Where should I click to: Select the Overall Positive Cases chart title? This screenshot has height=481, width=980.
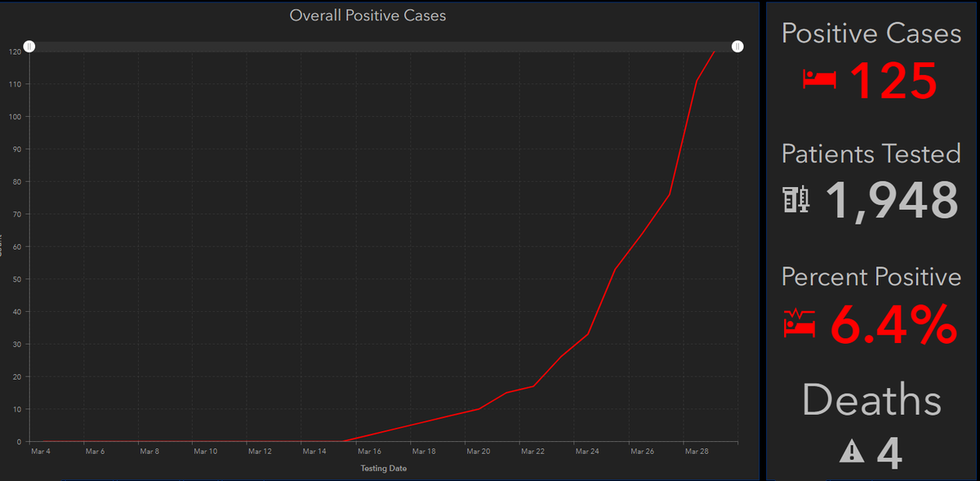(367, 16)
